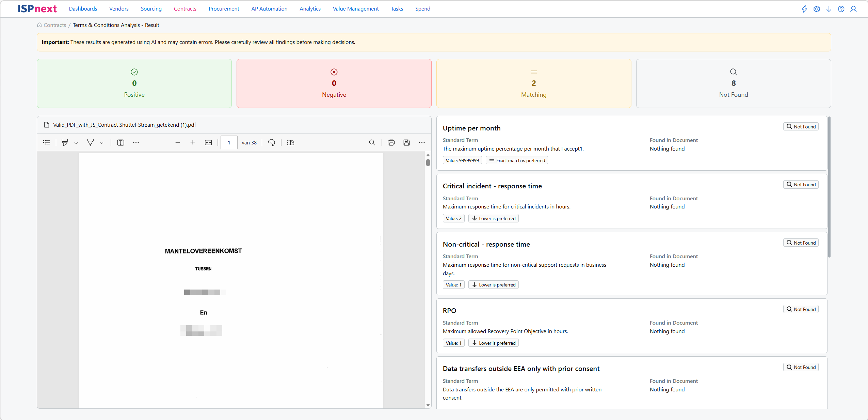Select the highlight tool in PDF toolbar
This screenshot has width=868, height=420.
[65, 142]
